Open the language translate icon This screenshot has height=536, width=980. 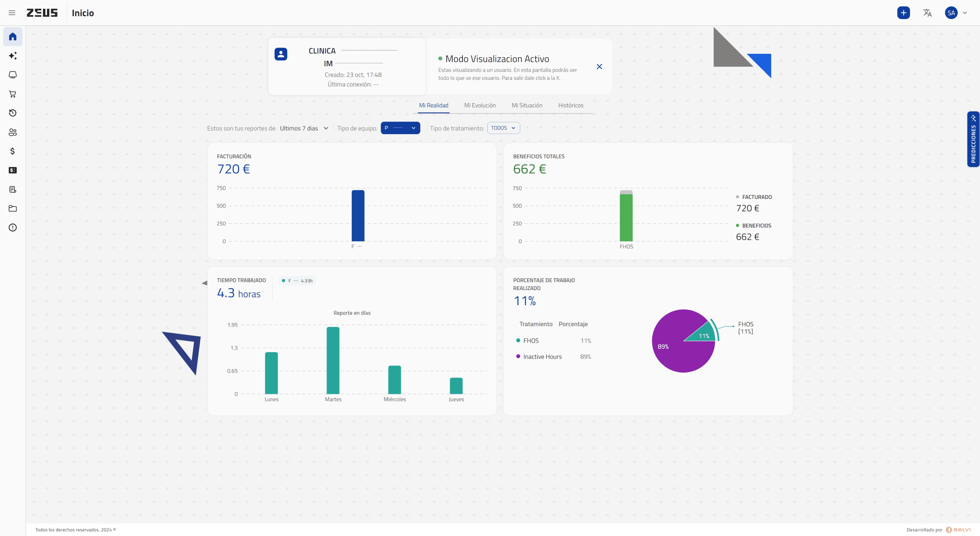(x=927, y=13)
